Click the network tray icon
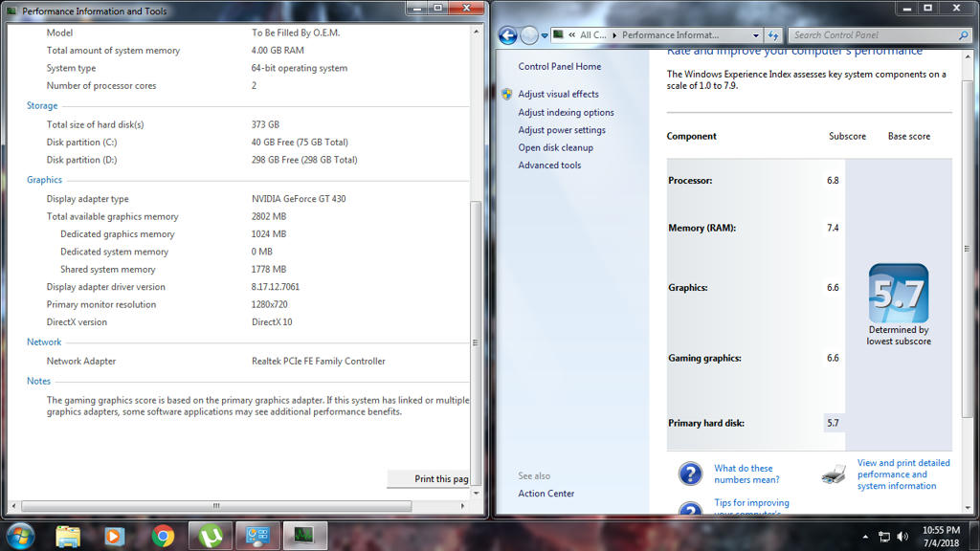 tap(883, 537)
